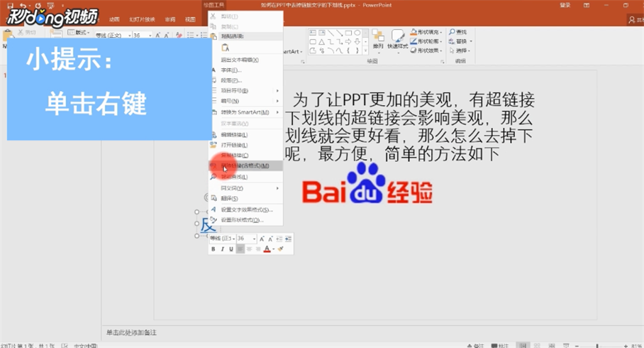This screenshot has width=644, height=348.
Task: Select the curve shape in gallery
Action: pyautogui.click(x=340, y=50)
